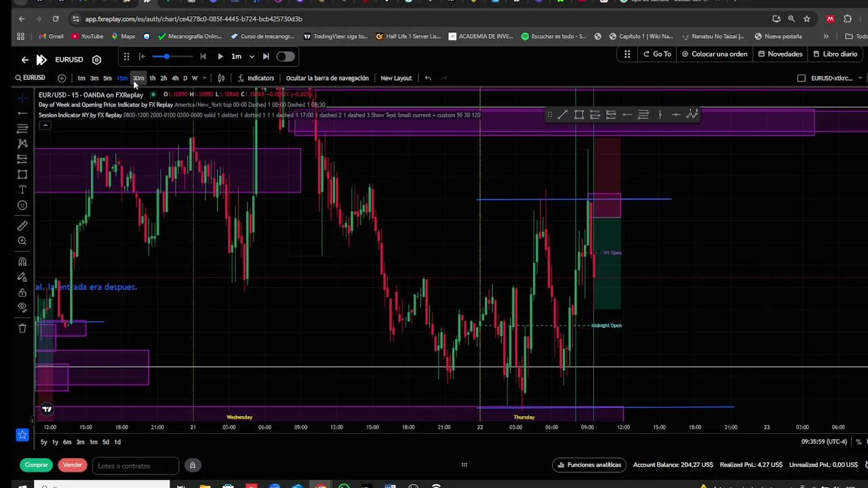Viewport: 868px width, 488px height.
Task: Open the emoji icons tool
Action: pyautogui.click(x=22, y=205)
